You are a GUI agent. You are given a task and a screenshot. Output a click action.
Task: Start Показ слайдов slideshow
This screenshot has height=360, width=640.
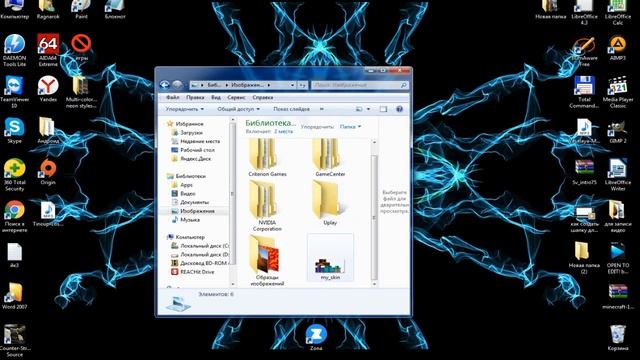click(291, 109)
